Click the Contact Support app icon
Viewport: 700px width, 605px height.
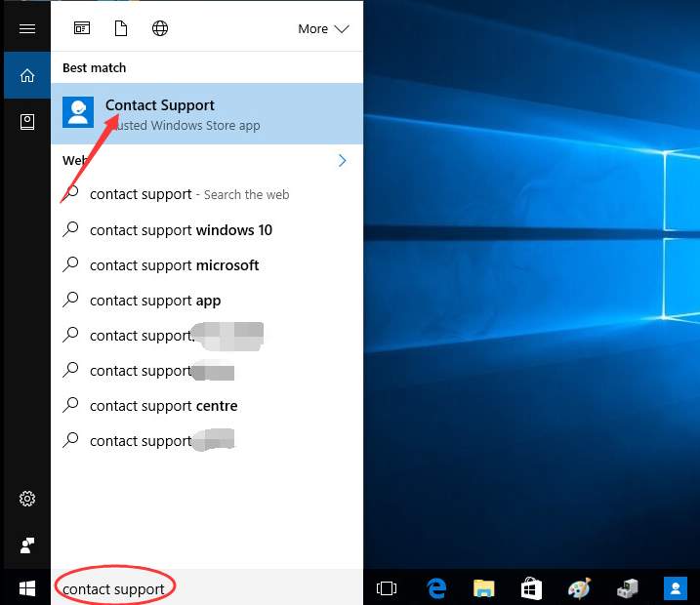click(78, 112)
